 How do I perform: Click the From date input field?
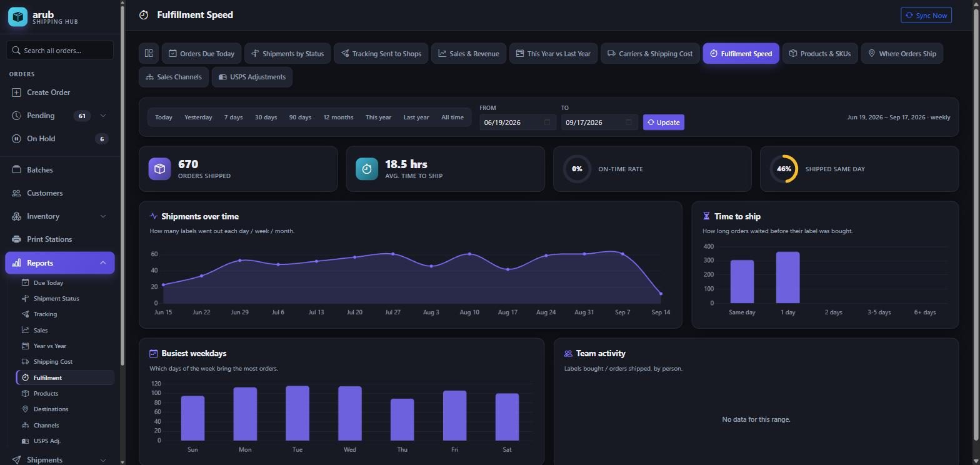click(x=517, y=122)
